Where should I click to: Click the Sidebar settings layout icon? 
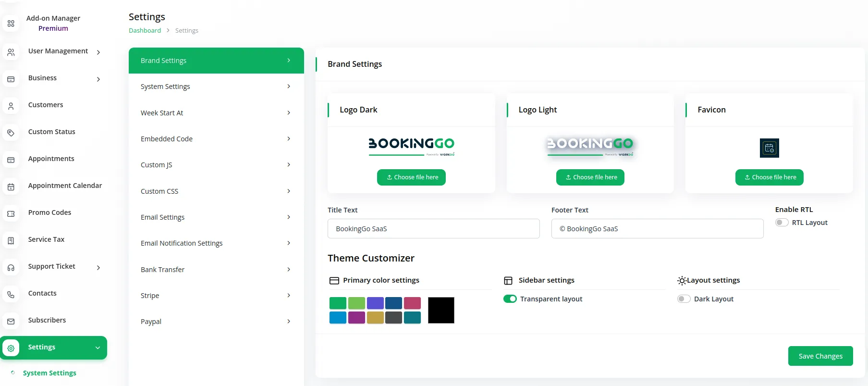508,281
